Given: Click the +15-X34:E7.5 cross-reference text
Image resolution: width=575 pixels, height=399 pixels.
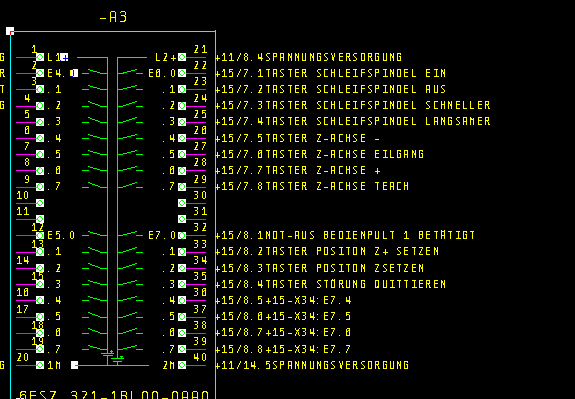Looking at the screenshot, I should tap(308, 316).
